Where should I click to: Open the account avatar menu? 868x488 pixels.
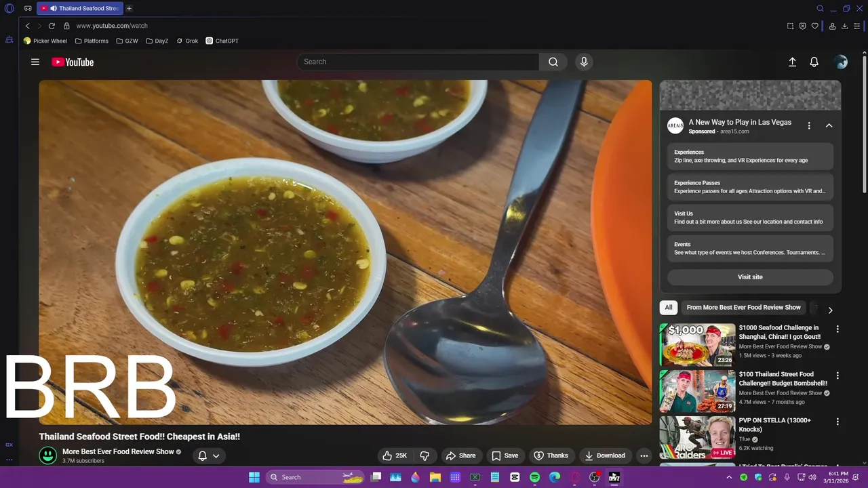click(841, 62)
